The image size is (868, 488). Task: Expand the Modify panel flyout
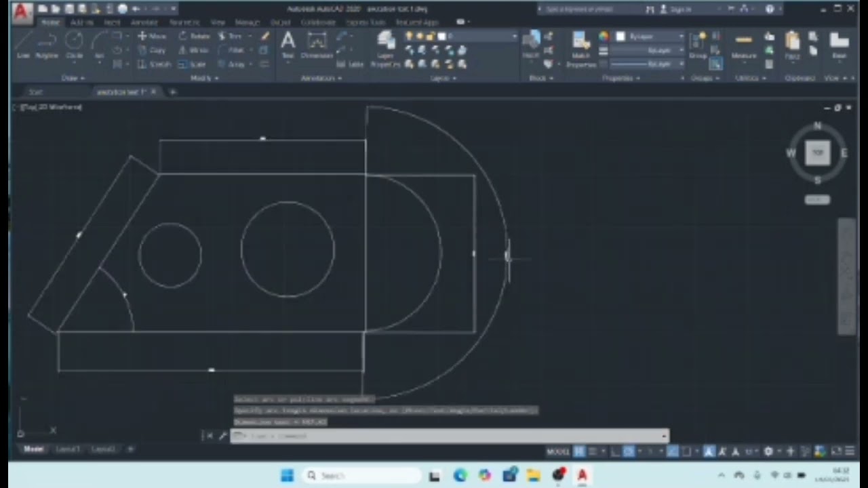point(204,78)
